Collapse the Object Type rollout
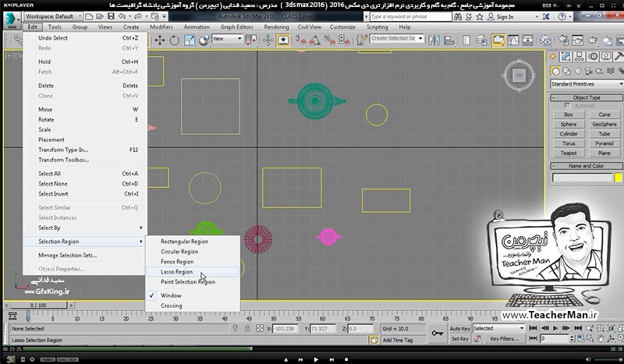This screenshot has width=624, height=364. point(587,97)
